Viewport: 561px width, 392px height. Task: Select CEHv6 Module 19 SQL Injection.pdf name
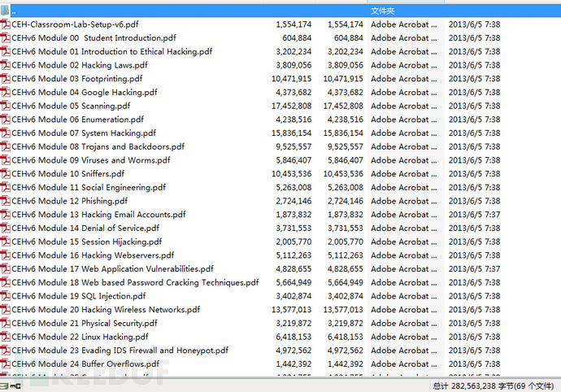tap(79, 296)
